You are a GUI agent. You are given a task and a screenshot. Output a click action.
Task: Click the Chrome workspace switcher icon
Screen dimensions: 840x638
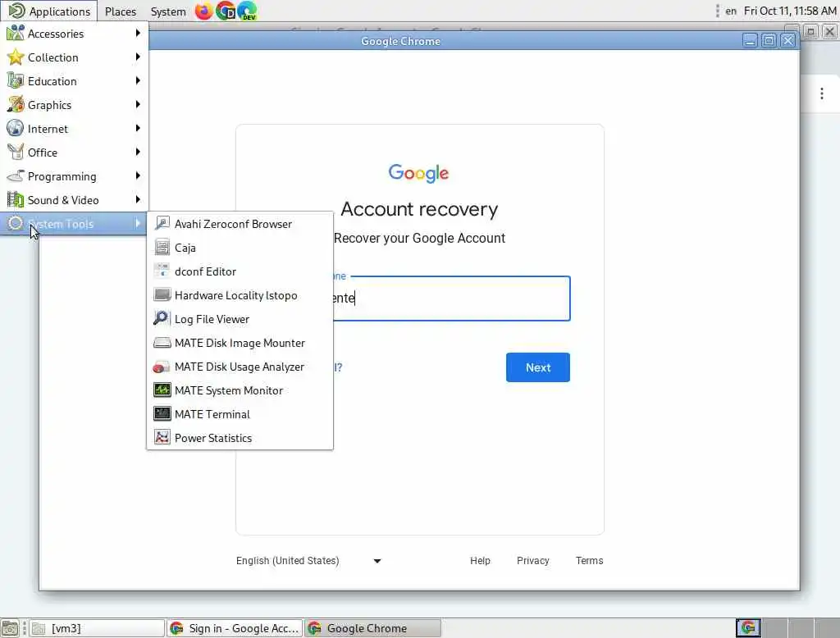click(748, 628)
